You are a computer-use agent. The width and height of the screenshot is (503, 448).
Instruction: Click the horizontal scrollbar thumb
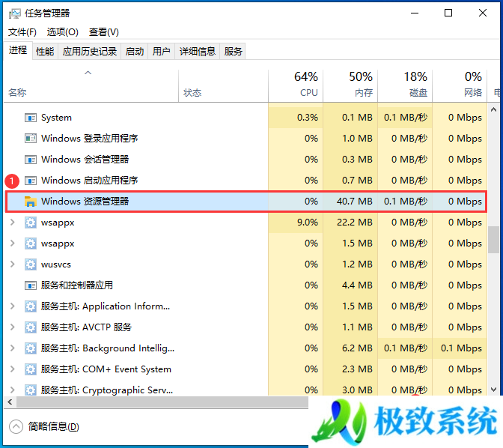[x=162, y=402]
